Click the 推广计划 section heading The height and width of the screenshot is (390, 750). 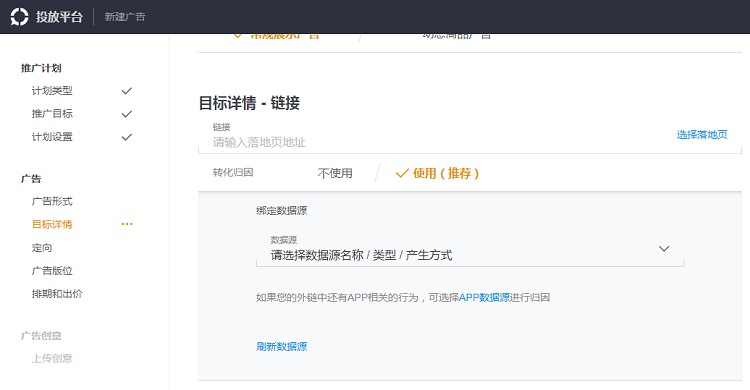(x=41, y=68)
